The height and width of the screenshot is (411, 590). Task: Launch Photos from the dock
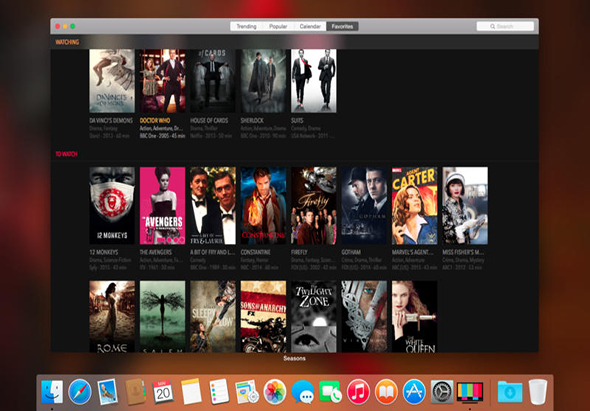click(275, 392)
